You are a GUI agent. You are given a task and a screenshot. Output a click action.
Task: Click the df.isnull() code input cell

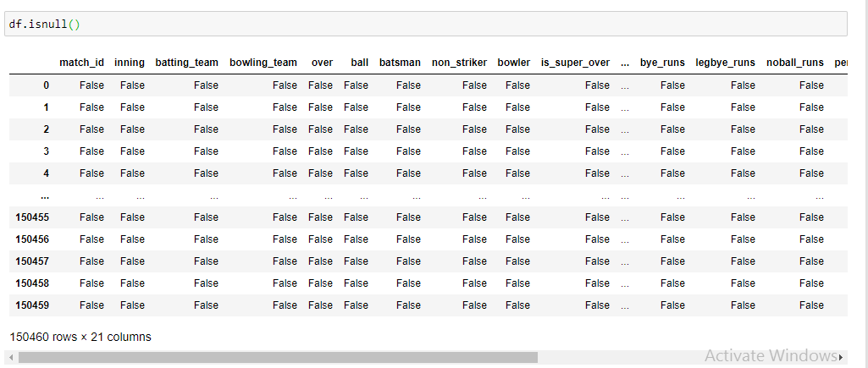425,25
